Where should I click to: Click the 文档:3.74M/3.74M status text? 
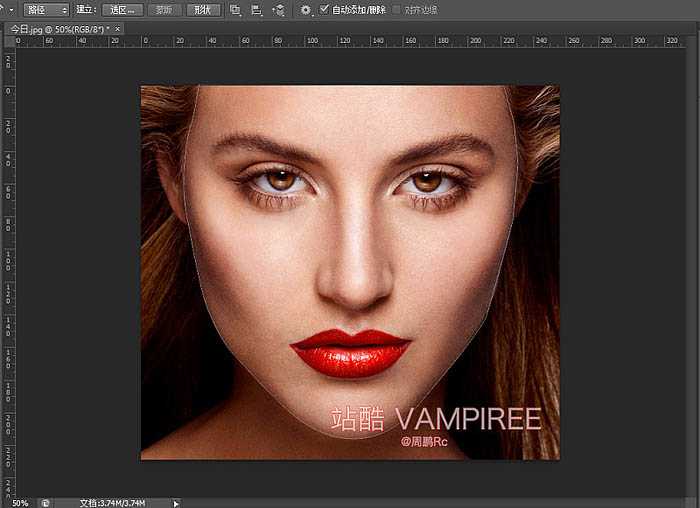[112, 502]
